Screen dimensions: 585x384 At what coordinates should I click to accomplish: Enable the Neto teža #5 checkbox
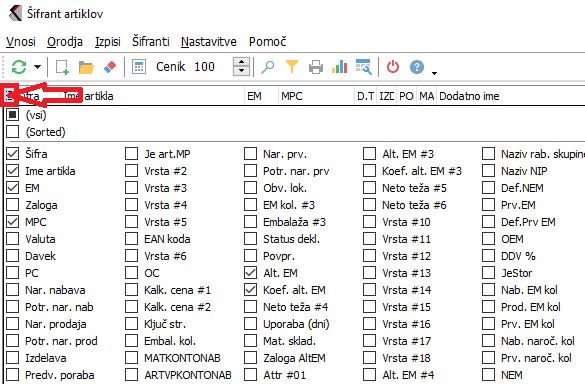coord(369,188)
